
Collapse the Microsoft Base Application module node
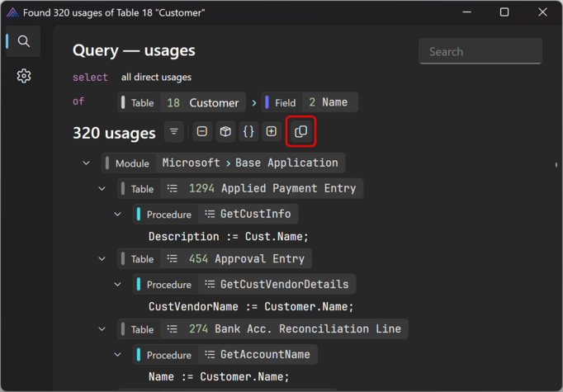click(x=87, y=163)
